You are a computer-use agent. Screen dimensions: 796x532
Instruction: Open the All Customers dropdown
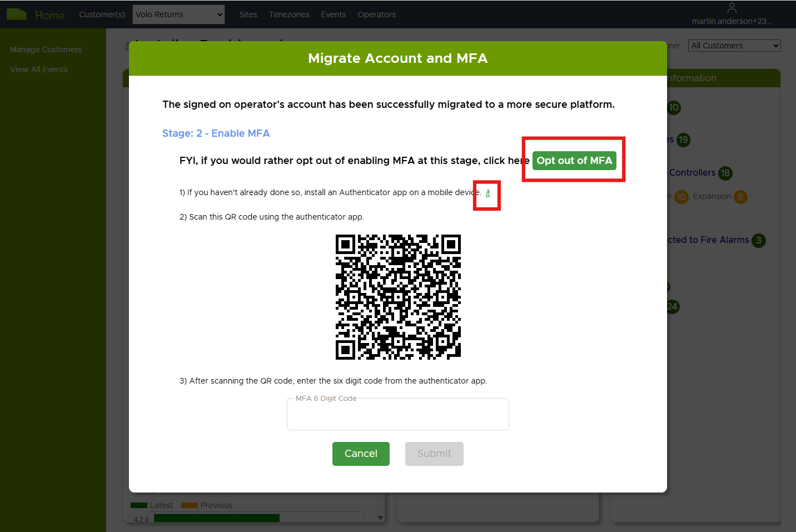click(734, 45)
